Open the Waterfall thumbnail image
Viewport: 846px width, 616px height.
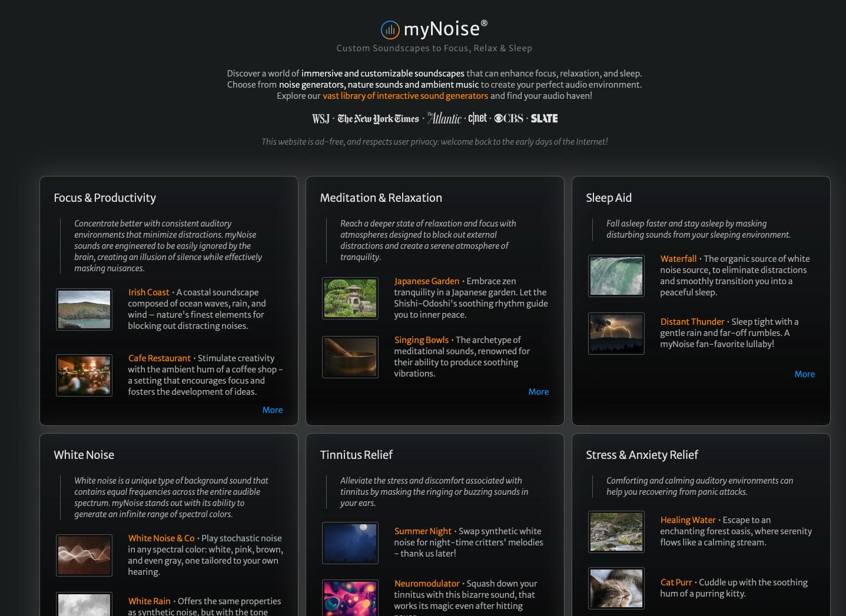pos(616,276)
